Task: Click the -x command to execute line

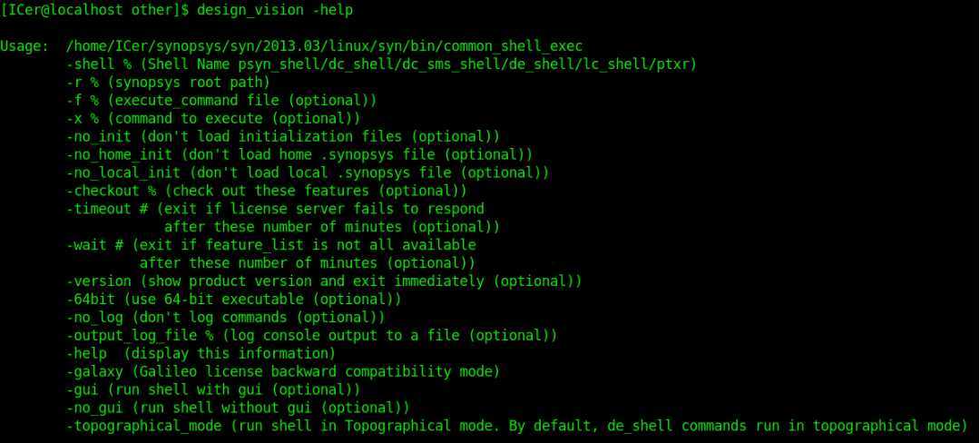Action: (213, 118)
